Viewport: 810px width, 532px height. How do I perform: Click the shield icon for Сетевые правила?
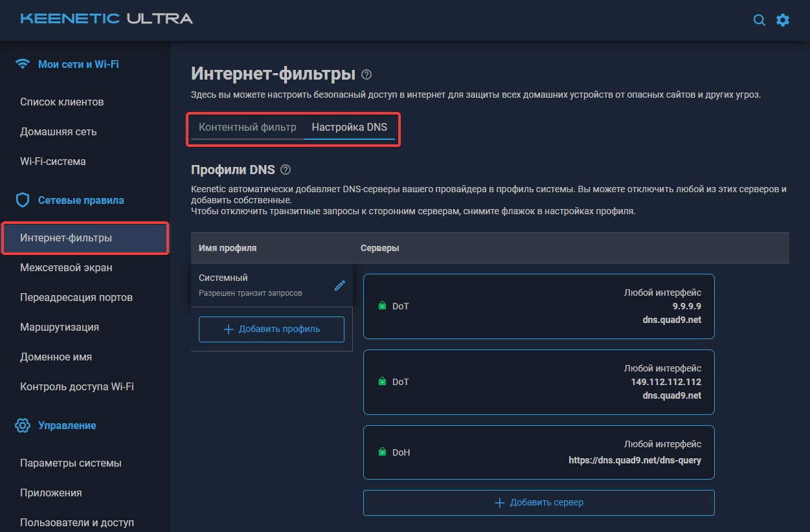point(23,201)
